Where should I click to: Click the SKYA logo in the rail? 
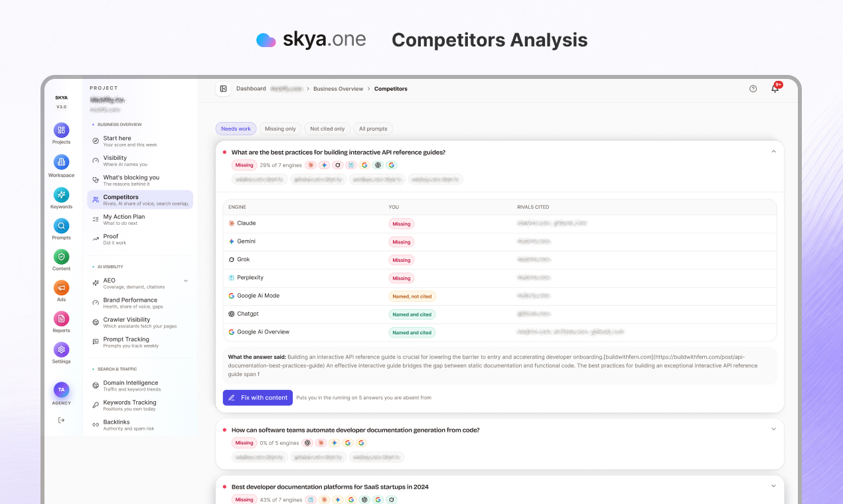61,97
